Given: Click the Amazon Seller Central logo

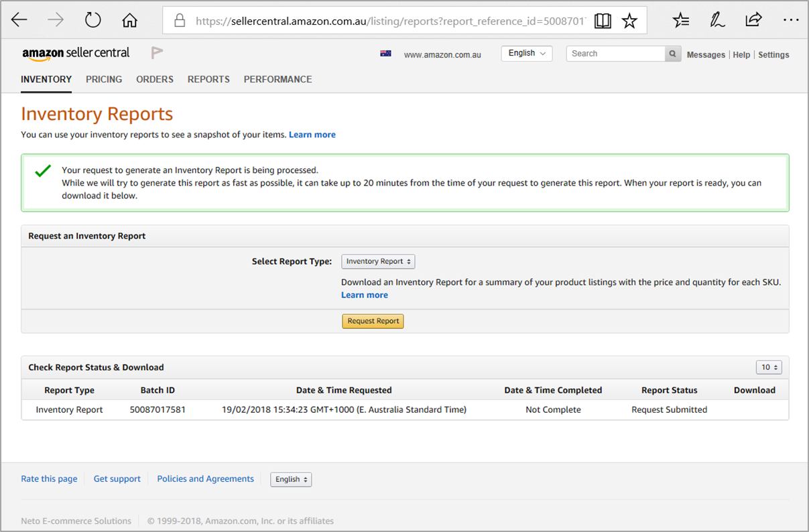Looking at the screenshot, I should 76,53.
